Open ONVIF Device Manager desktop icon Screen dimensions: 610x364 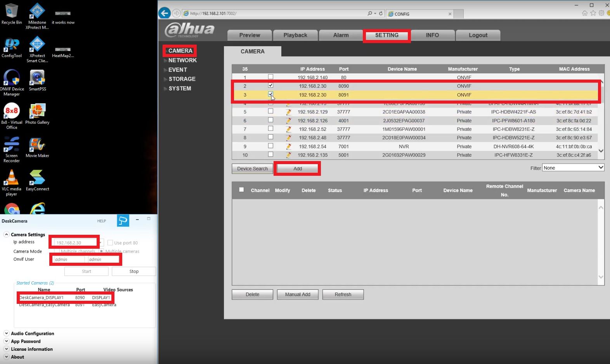[x=12, y=83]
